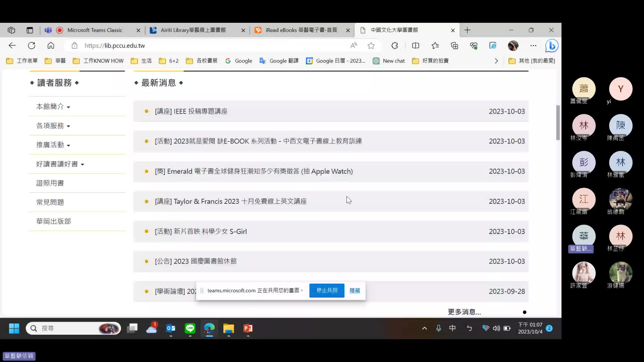Show more bookmarks with the chevron arrow
644x362 pixels.
(496, 61)
